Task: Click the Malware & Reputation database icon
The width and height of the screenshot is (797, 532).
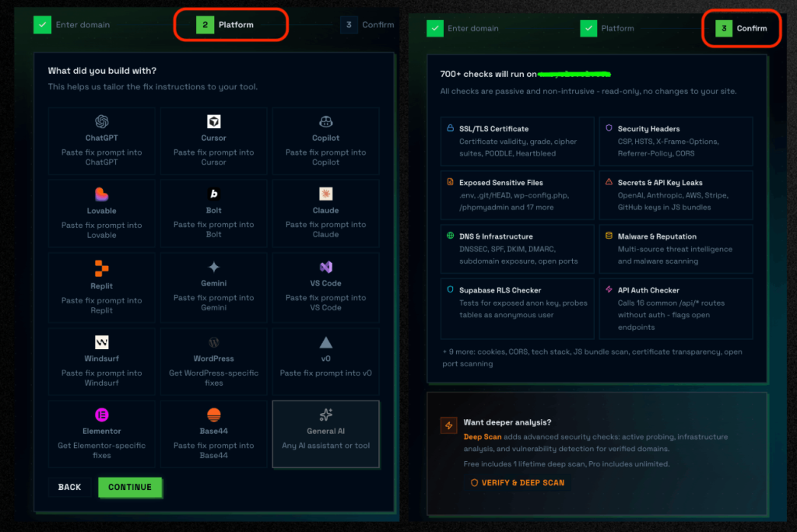Action: pos(609,236)
